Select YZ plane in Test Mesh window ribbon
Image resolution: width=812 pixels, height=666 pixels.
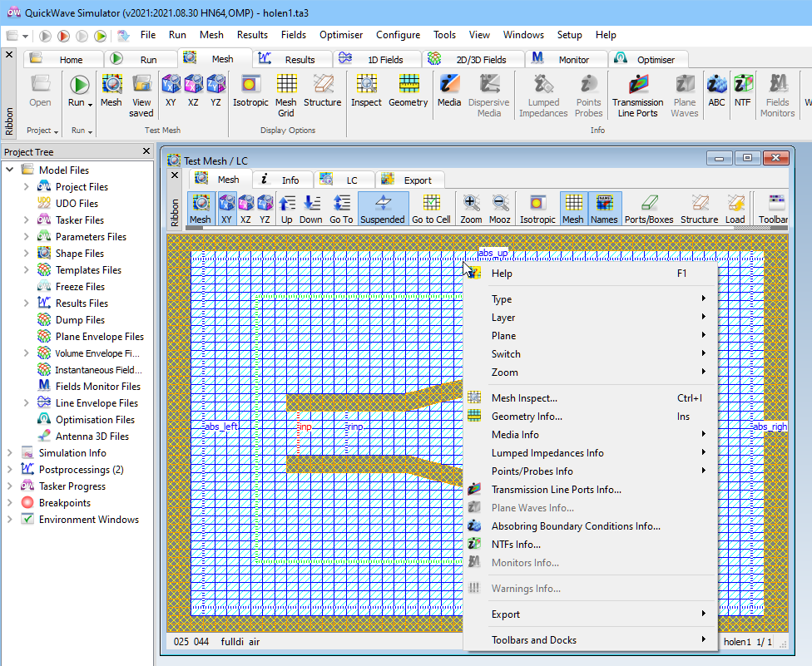point(265,209)
